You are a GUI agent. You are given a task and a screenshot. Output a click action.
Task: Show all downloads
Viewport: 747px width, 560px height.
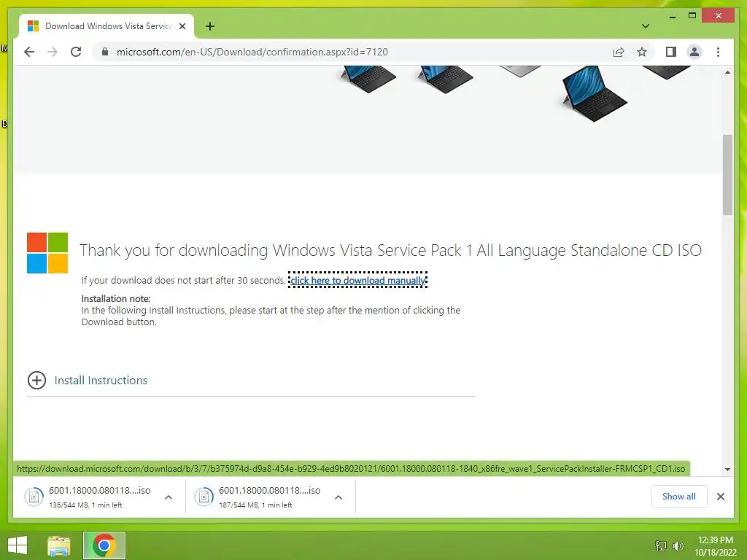[678, 496]
